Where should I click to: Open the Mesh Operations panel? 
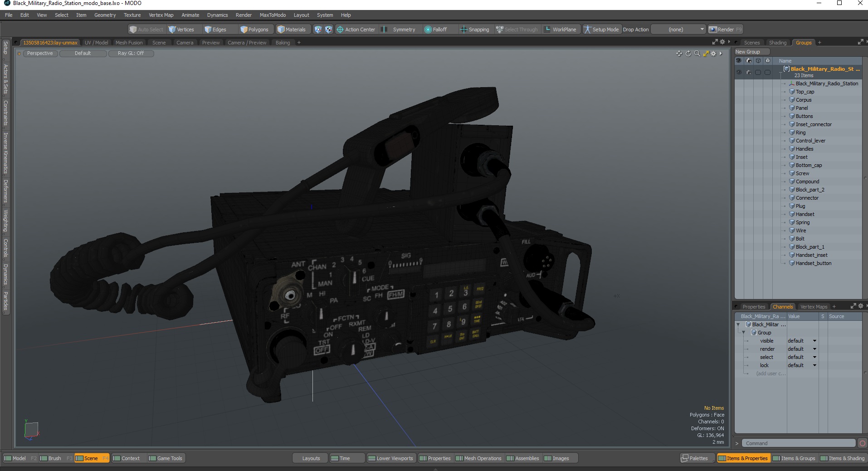478,458
